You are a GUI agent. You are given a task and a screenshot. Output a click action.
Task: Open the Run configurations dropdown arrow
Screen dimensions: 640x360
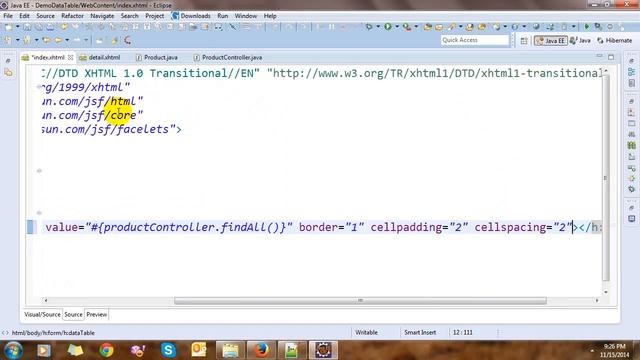397,27
